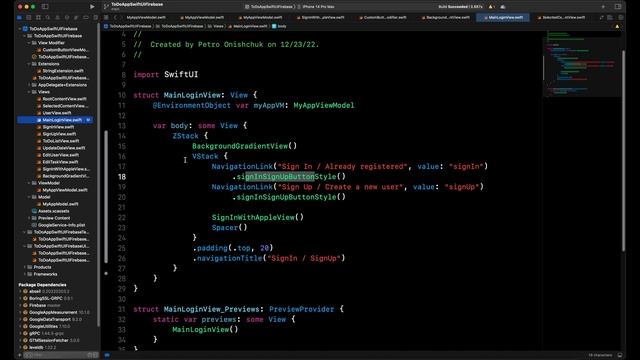The width and height of the screenshot is (640, 360).
Task: Run the project with the play button
Action: coord(92,7)
